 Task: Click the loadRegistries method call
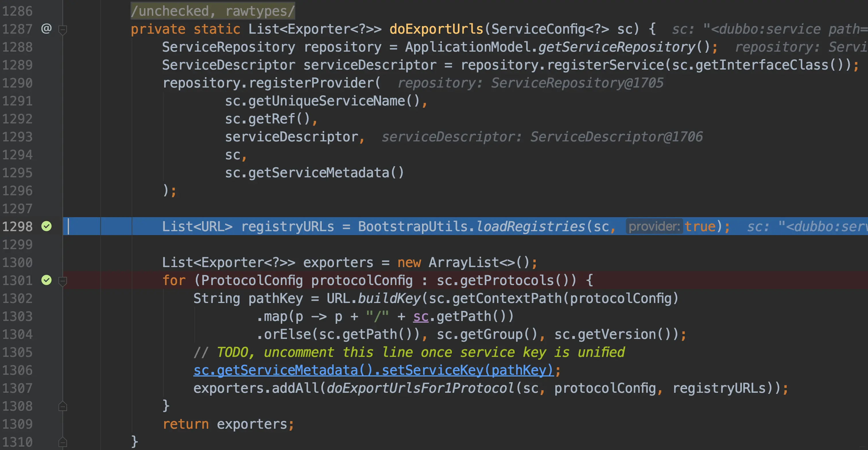tap(531, 226)
